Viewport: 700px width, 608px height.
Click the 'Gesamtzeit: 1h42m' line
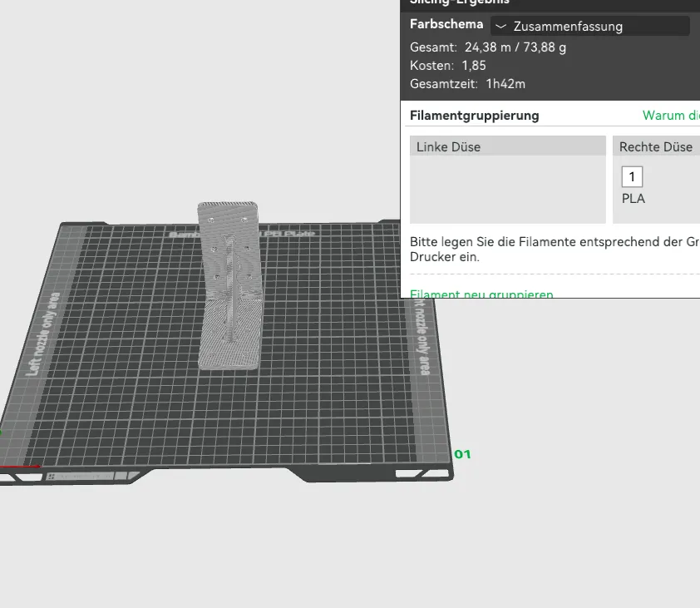(467, 84)
